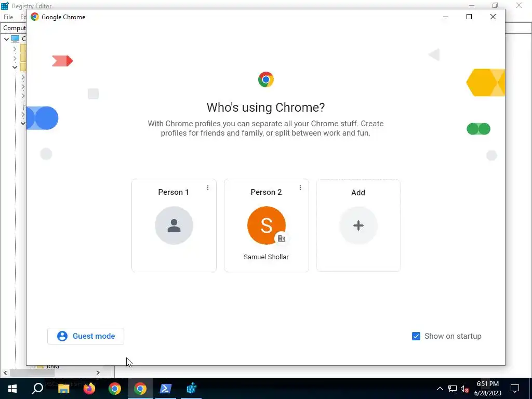Uncheck Show on startup checkbox
532x399 pixels.
(x=416, y=336)
